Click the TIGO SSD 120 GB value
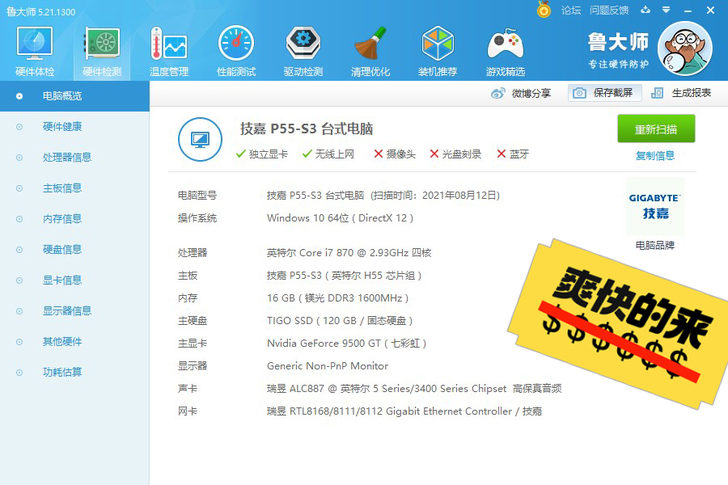728x485 pixels. coord(339,321)
